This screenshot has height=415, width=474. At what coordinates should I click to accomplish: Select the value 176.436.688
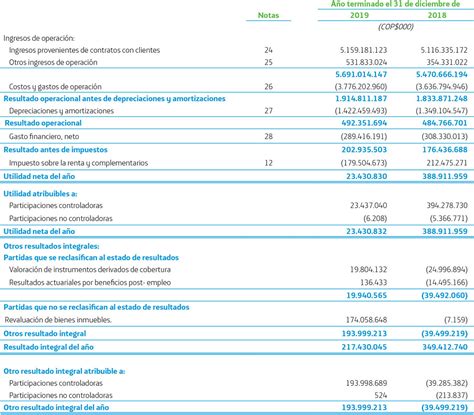click(445, 150)
